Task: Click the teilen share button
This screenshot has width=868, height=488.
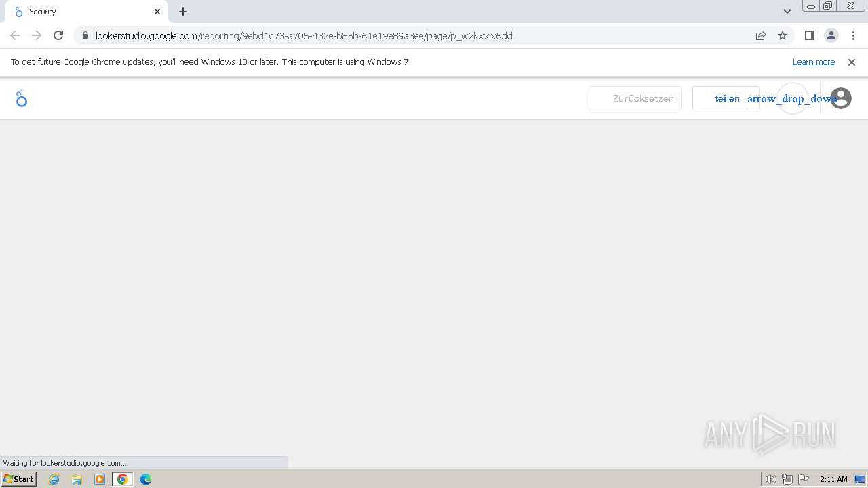Action: click(719, 98)
